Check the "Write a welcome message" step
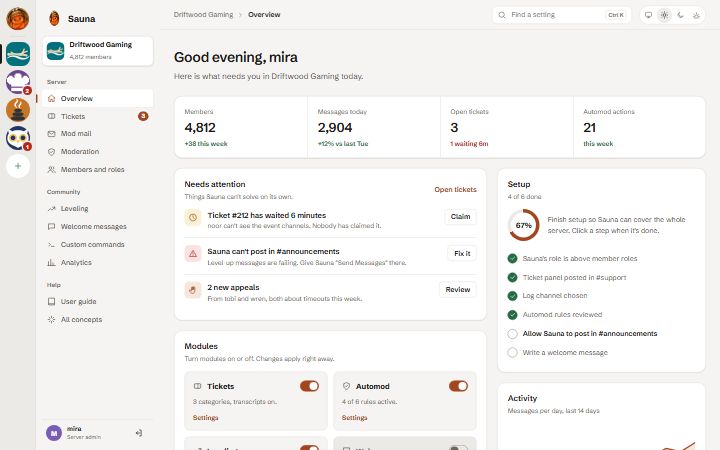Image resolution: width=720 pixels, height=450 pixels. (512, 353)
